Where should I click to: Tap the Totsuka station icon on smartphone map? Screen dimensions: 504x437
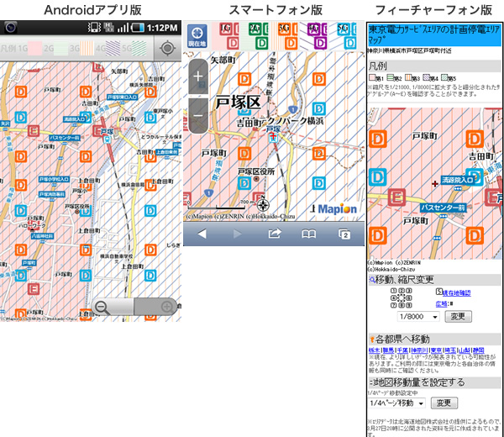(x=272, y=137)
